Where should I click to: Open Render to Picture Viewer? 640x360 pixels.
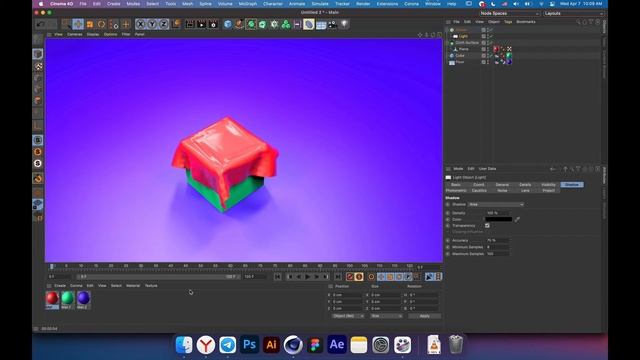point(202,24)
